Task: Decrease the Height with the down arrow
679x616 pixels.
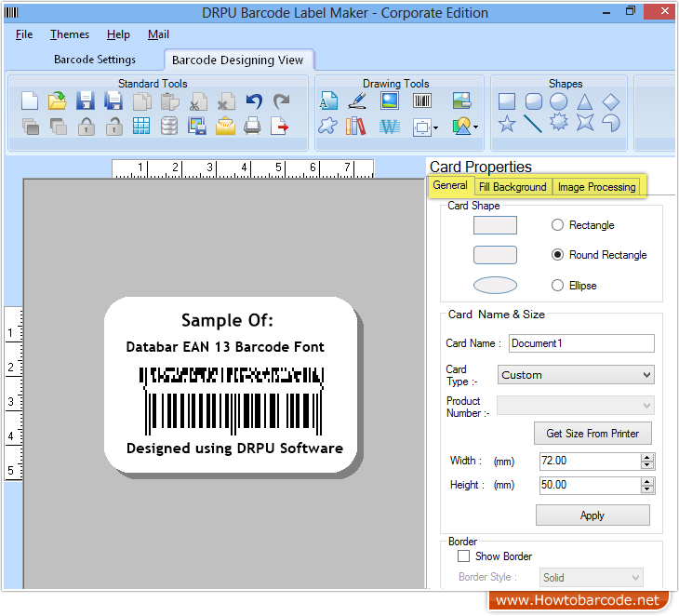Action: click(647, 489)
